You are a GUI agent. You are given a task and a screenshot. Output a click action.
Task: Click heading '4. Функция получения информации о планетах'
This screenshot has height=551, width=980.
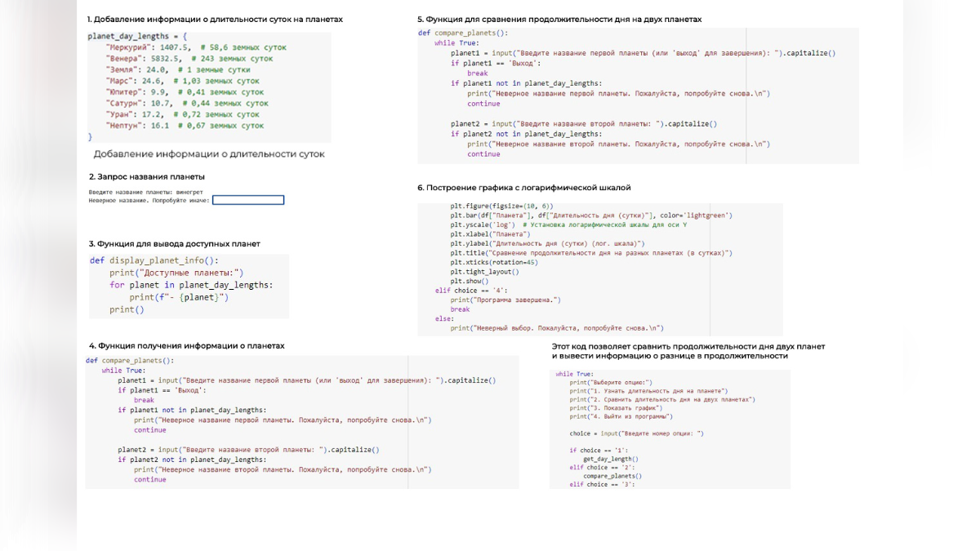coord(187,345)
